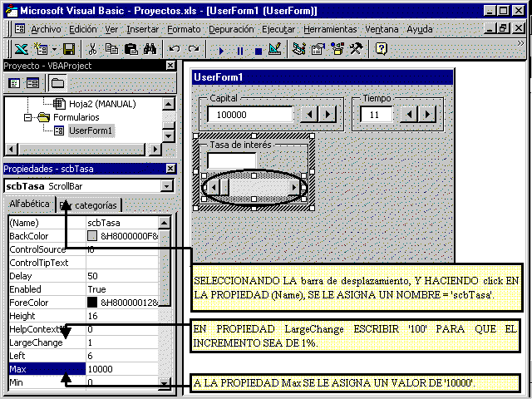Collapse the Formularios folder node

(x=27, y=117)
